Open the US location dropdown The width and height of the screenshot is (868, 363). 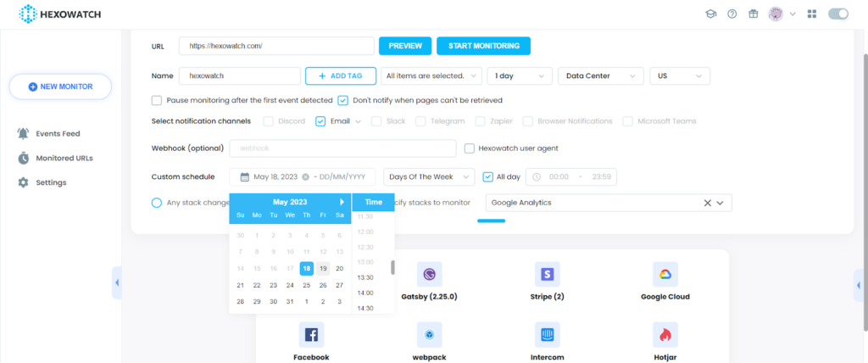pos(680,76)
